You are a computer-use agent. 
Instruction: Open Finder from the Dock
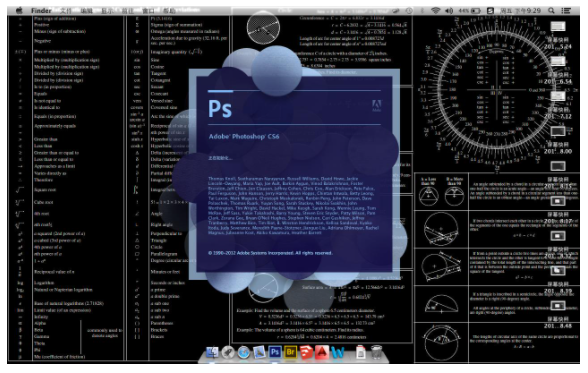point(212,352)
